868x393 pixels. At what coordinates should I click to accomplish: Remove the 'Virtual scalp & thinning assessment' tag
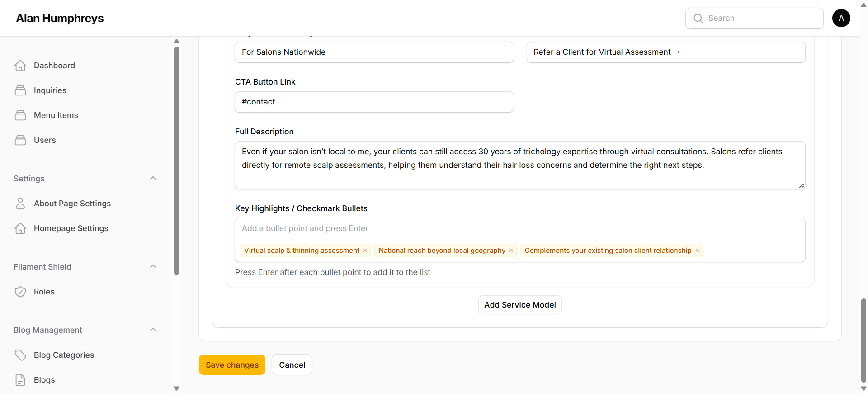click(x=365, y=251)
